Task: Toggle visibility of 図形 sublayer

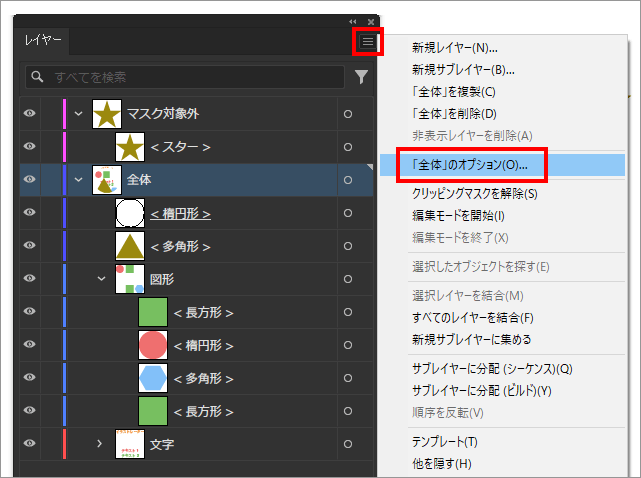Action: (29, 278)
